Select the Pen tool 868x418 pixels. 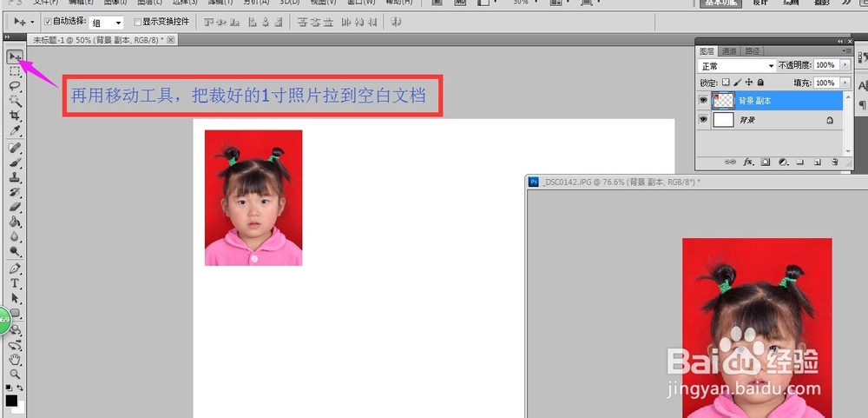point(15,269)
